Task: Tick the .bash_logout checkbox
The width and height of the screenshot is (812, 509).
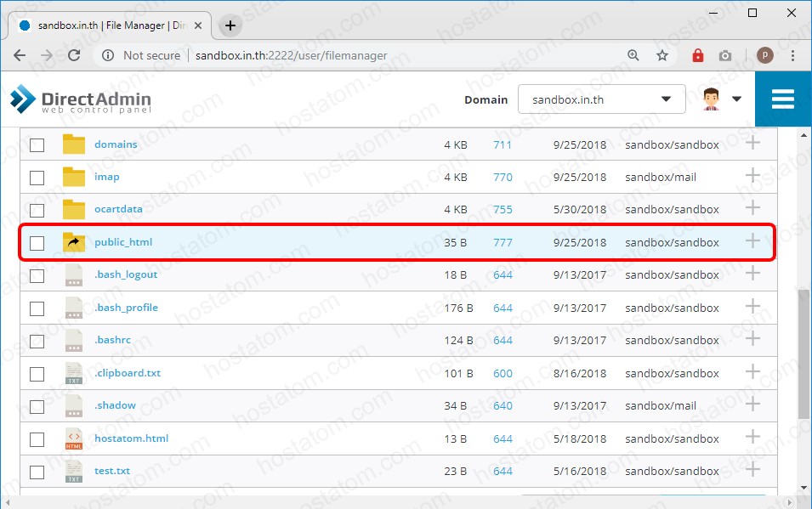Action: pos(37,275)
